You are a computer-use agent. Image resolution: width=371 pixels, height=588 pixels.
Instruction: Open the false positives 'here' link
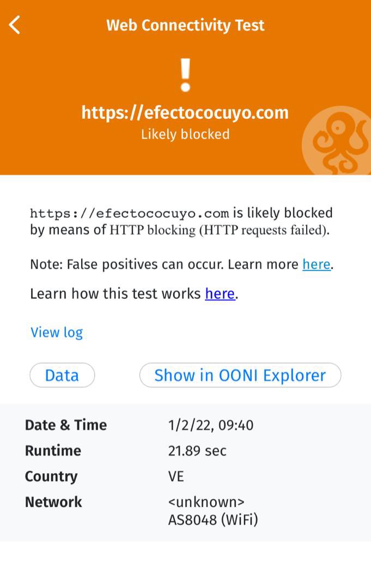click(x=317, y=265)
